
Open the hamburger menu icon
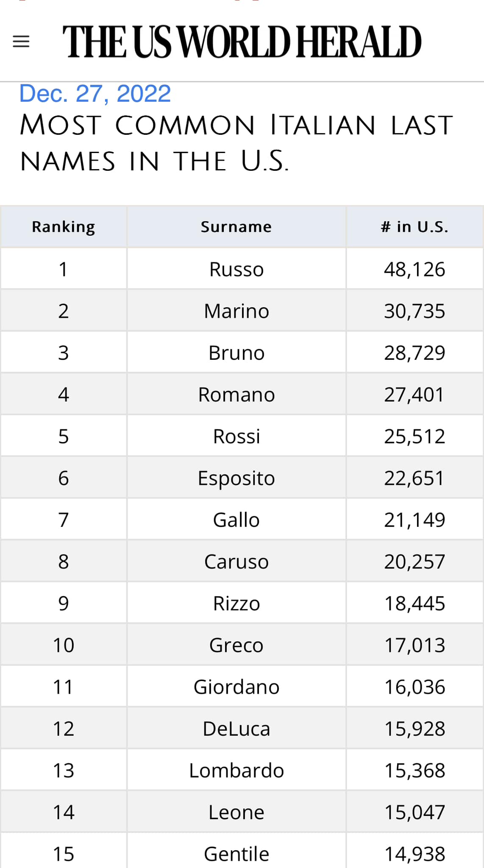[x=21, y=42]
